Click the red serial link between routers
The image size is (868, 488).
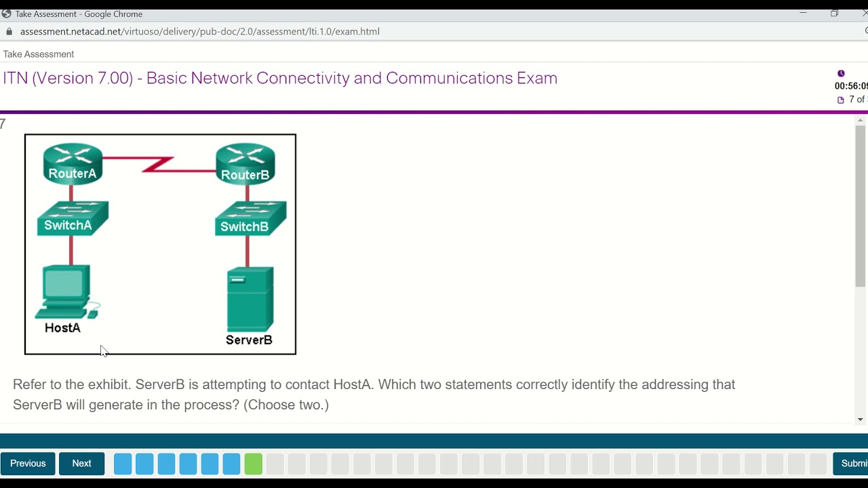pos(159,163)
